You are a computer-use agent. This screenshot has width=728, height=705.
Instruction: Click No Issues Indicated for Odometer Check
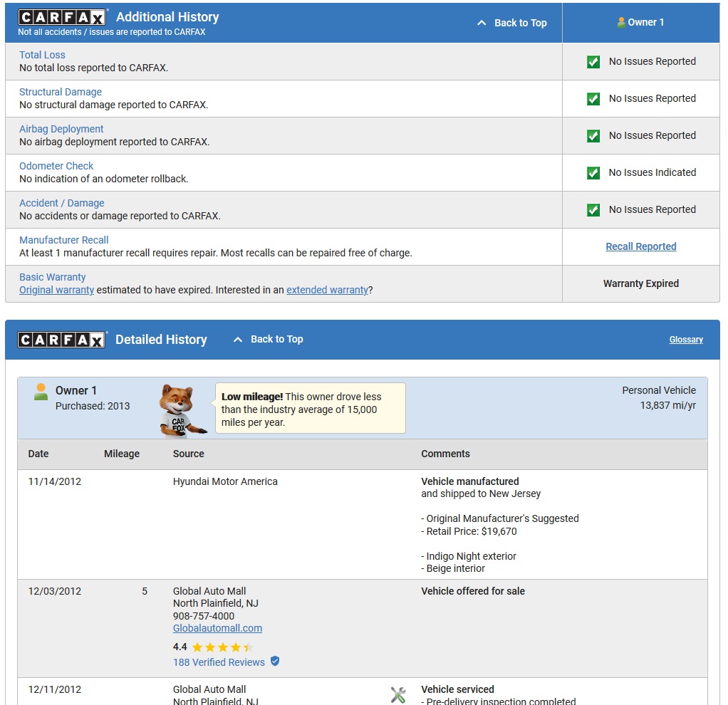click(652, 172)
